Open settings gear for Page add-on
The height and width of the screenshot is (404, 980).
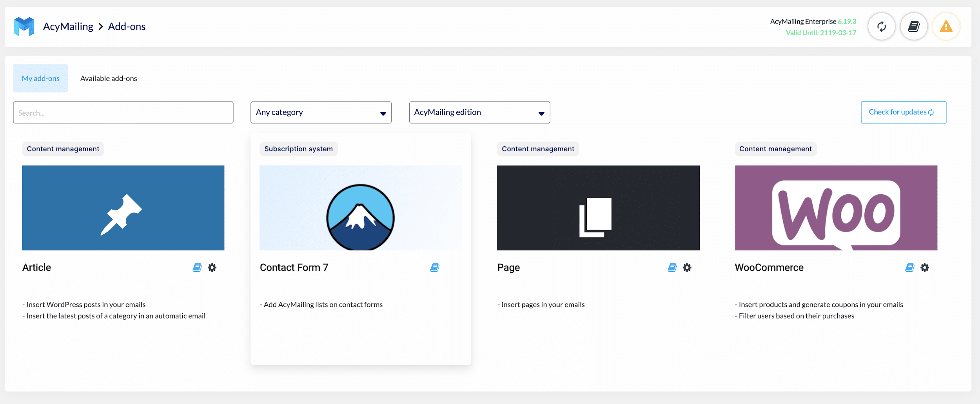pyautogui.click(x=687, y=268)
